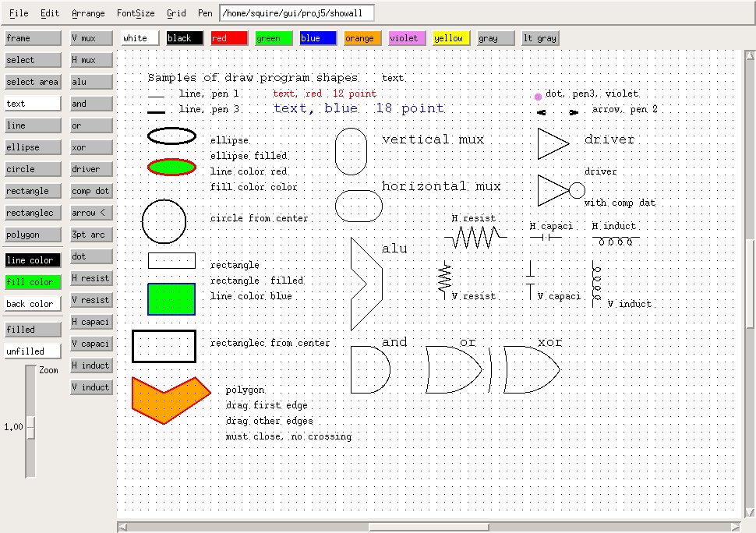Viewport: 756px width, 533px height.
Task: Switch to filled mode
Action: [x=33, y=330]
